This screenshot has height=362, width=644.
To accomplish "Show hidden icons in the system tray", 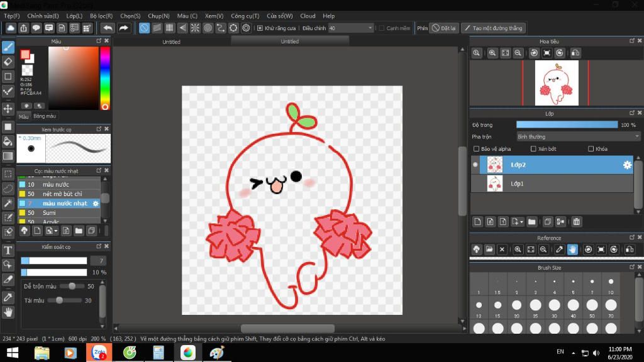I will pyautogui.click(x=574, y=353).
